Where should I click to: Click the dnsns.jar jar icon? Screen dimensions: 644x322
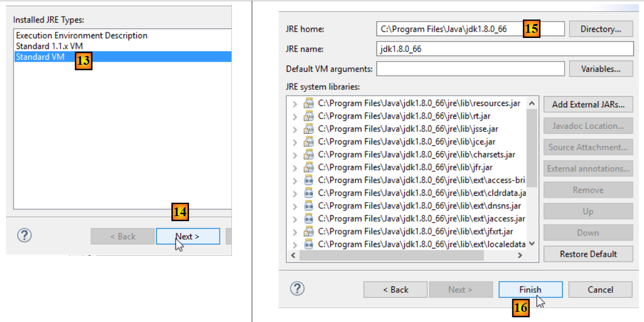[x=309, y=206]
